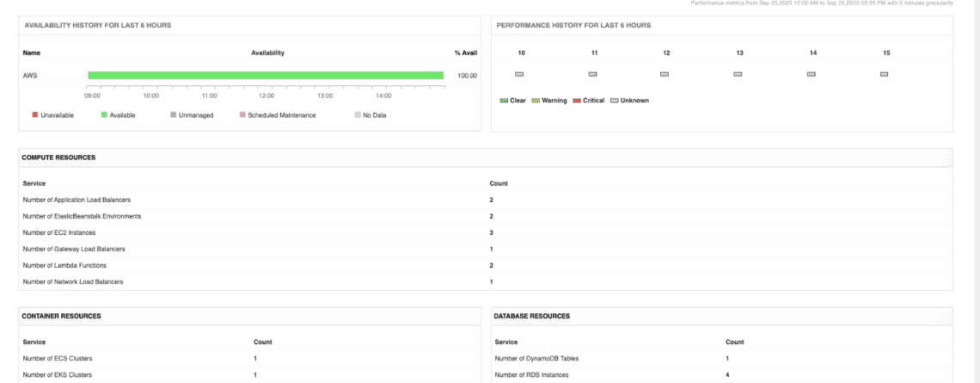Select Number of EC2 Instances row
Screen dimensions: 980x383
pyautogui.click(x=486, y=232)
